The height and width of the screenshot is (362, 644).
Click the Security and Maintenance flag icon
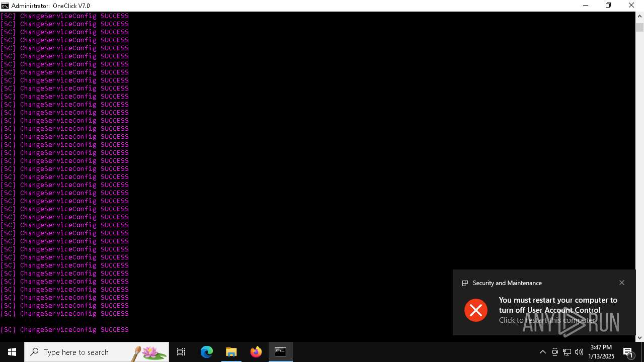[465, 283]
